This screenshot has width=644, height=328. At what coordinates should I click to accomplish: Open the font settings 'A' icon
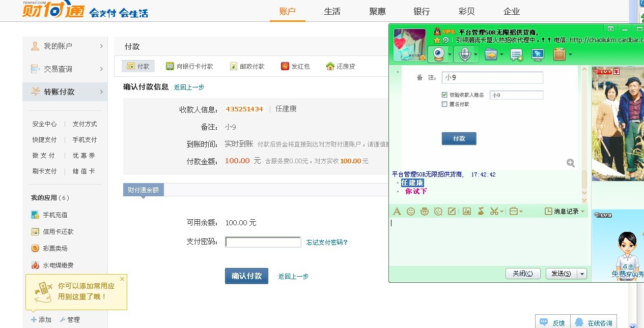pos(397,211)
